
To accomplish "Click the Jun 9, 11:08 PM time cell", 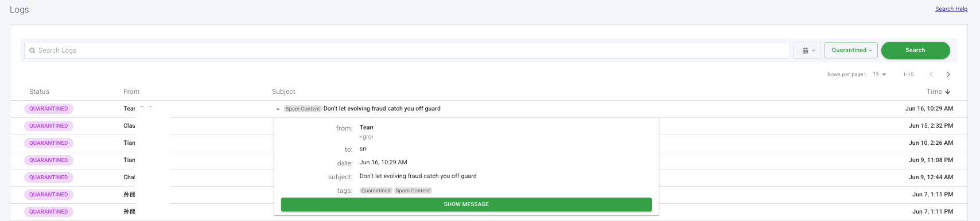I will pyautogui.click(x=931, y=160).
